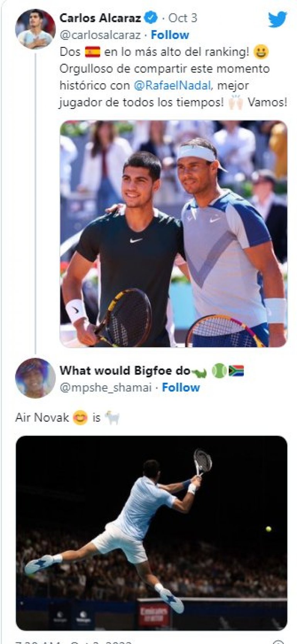Open the Oct 3 tweet date link
The height and width of the screenshot is (644, 297).
pyautogui.click(x=182, y=18)
